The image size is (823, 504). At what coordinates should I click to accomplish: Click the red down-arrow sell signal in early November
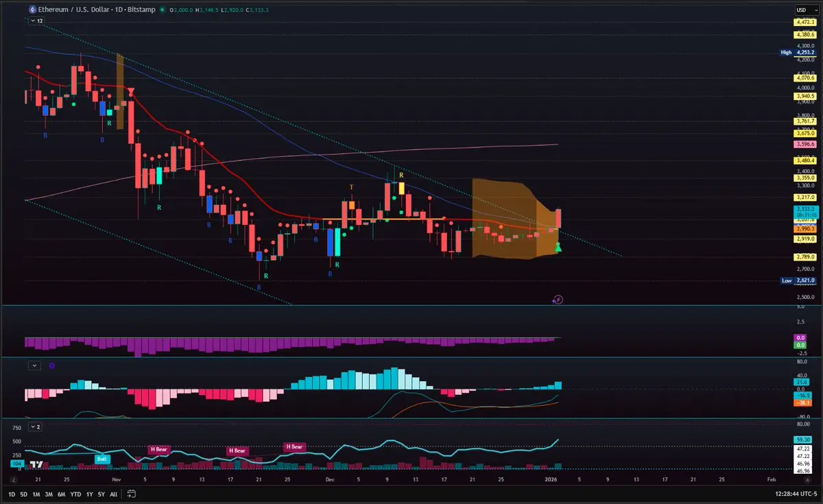(x=131, y=91)
